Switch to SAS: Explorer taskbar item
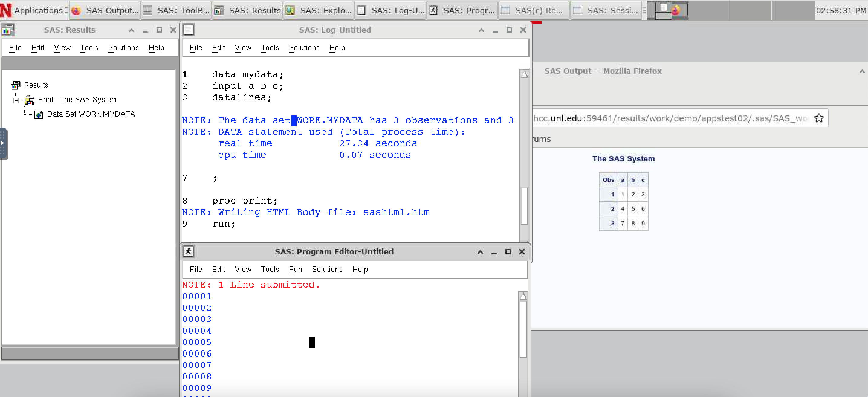Viewport: 868px width, 397px height. (319, 11)
